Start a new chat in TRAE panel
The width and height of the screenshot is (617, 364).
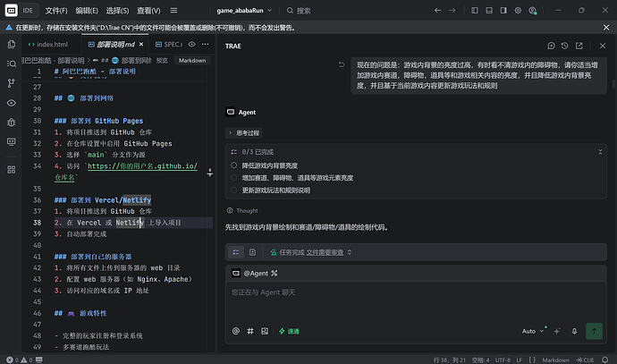(x=551, y=46)
